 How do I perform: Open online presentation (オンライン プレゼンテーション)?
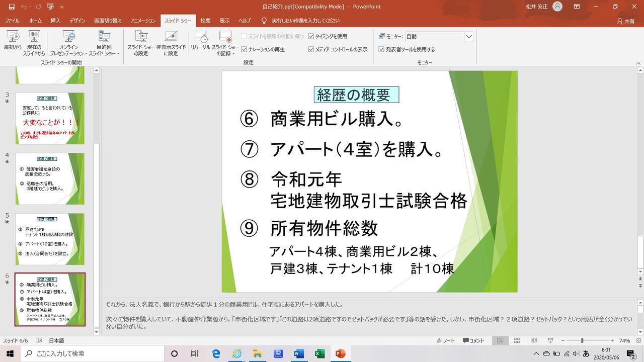[68, 43]
